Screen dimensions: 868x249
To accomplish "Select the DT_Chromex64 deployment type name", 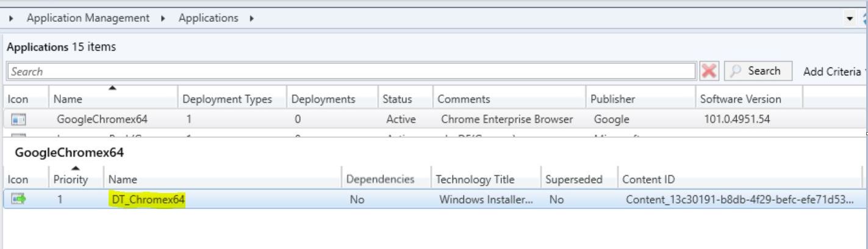I will click(x=148, y=198).
